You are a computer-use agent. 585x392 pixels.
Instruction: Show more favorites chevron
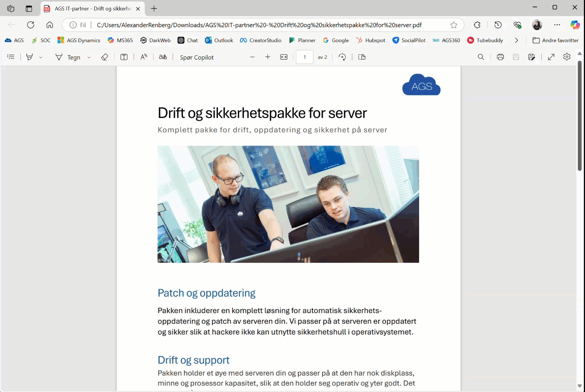click(x=516, y=40)
